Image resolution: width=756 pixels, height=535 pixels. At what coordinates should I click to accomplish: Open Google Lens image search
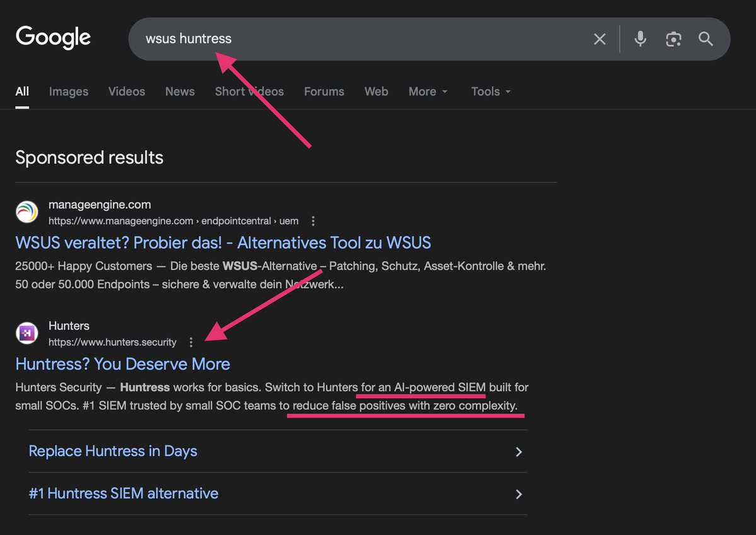[x=673, y=39]
